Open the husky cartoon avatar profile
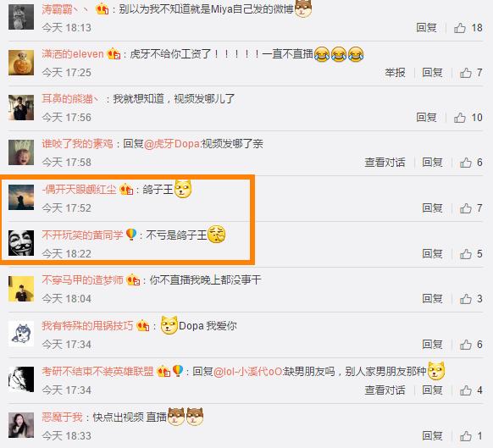493x448 pixels. [x=21, y=334]
